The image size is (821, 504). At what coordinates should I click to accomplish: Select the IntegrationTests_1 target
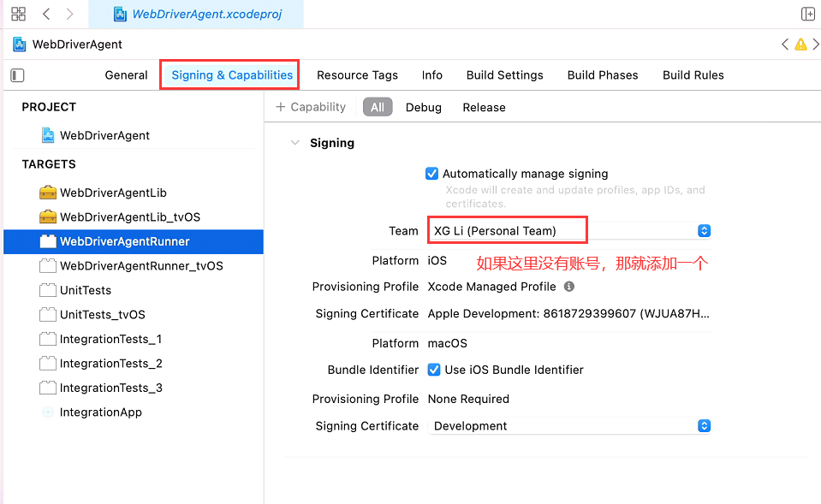[x=134, y=339]
